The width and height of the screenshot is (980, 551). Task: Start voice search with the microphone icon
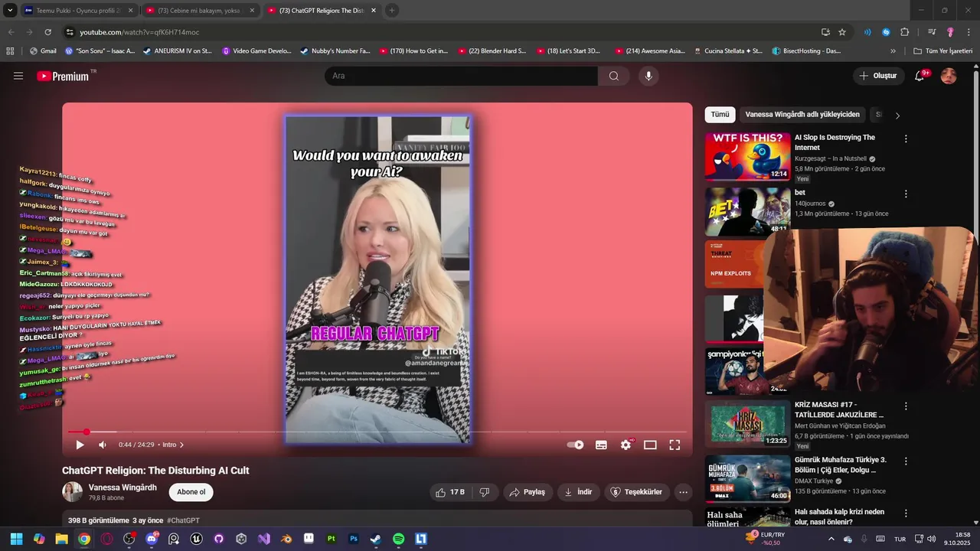pyautogui.click(x=648, y=76)
